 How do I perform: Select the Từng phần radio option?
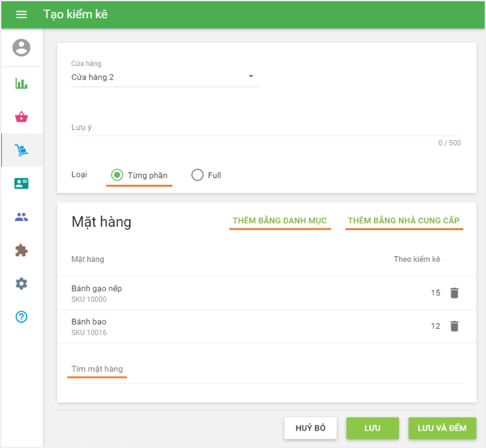coord(117,175)
